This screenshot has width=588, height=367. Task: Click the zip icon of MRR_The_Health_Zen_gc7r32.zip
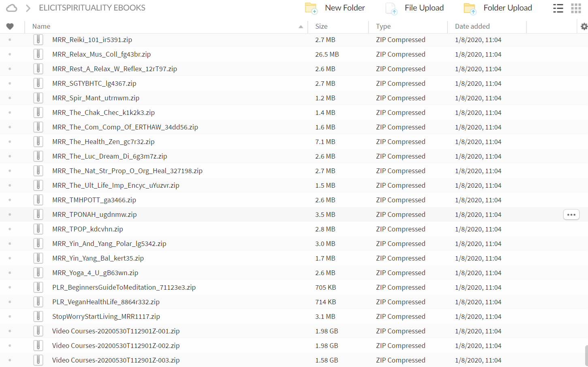[38, 142]
